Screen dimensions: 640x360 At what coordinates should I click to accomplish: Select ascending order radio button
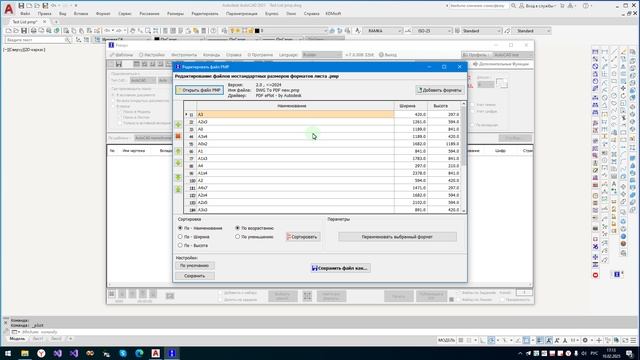pyautogui.click(x=238, y=228)
